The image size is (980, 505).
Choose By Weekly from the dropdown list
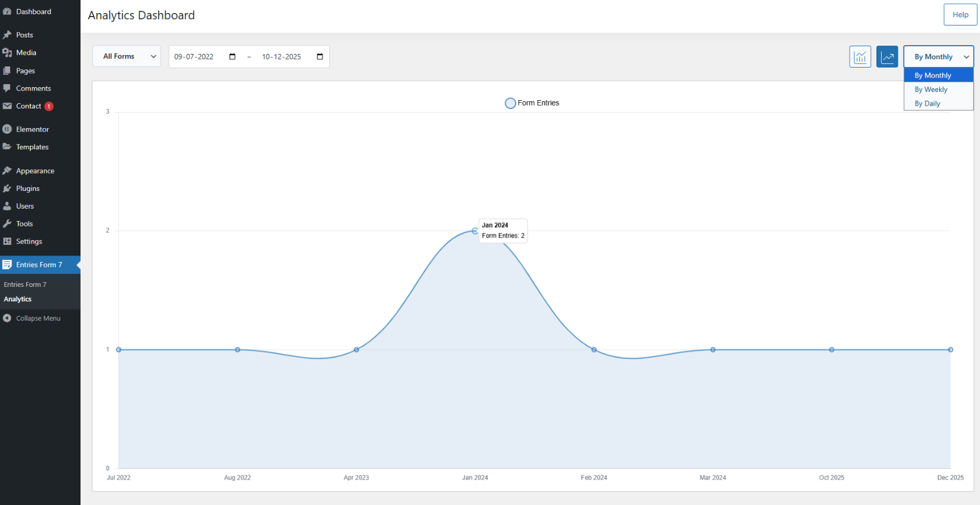click(931, 90)
